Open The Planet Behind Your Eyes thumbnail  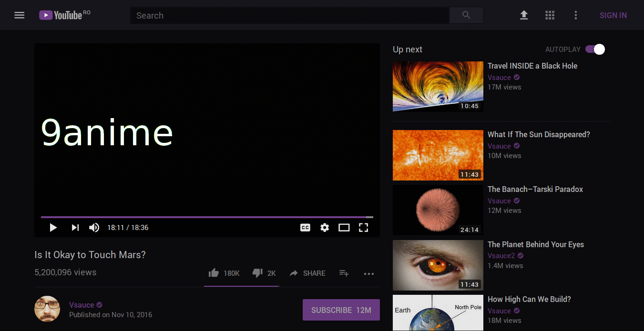pyautogui.click(x=438, y=265)
